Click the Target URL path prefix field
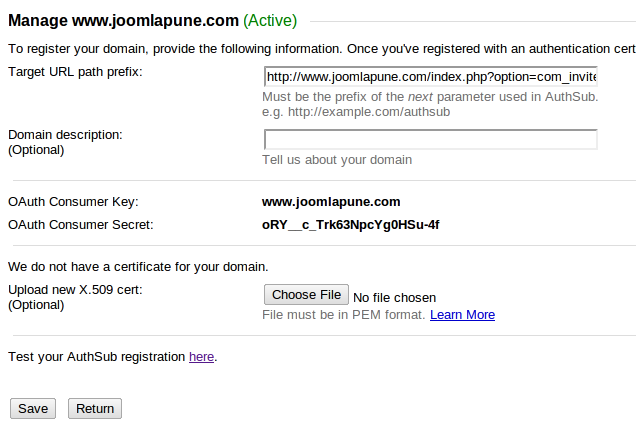 (x=430, y=77)
